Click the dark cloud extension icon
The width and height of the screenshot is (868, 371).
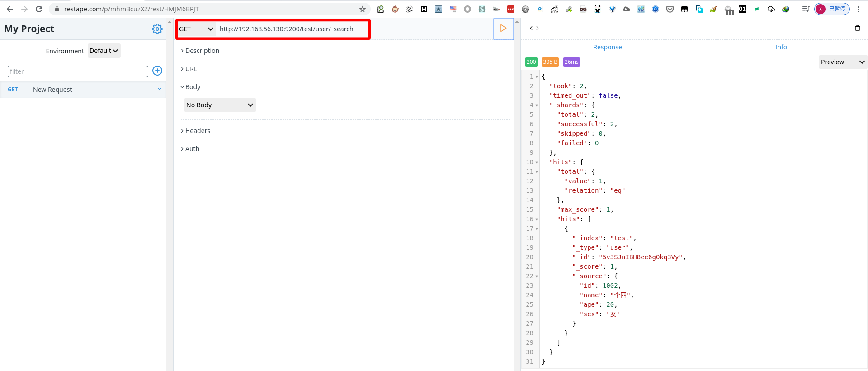click(x=627, y=9)
